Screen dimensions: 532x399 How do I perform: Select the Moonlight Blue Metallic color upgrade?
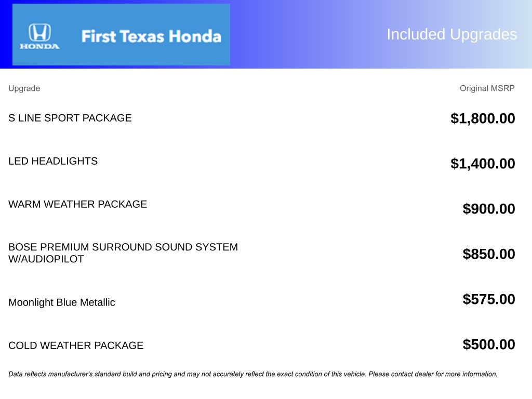[62, 302]
